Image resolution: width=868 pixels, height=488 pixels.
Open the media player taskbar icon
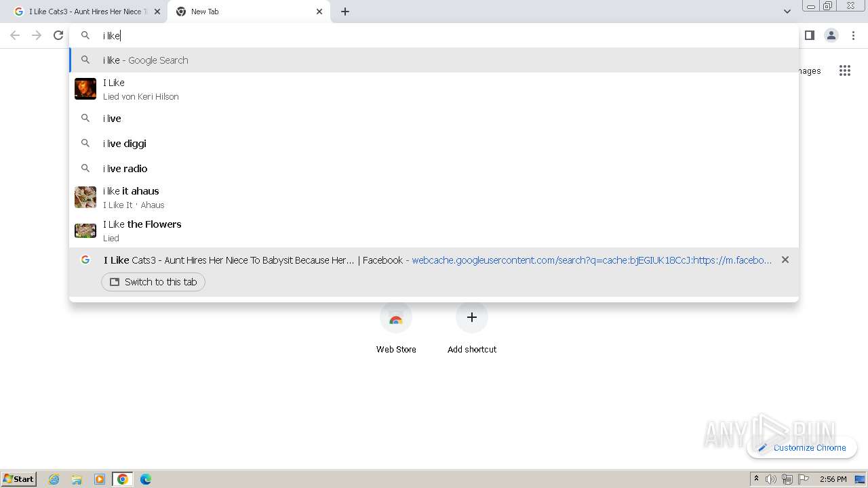pos(100,479)
